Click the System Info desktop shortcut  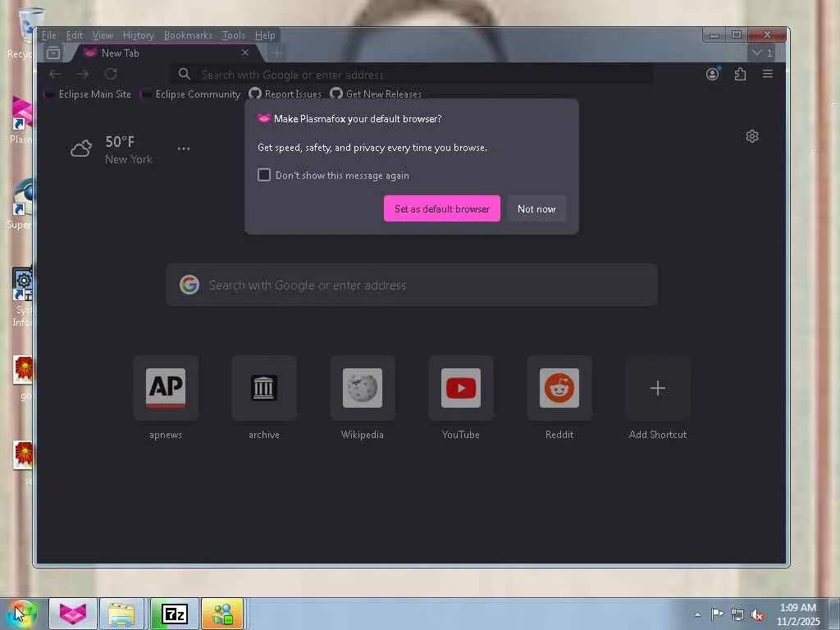coord(22,296)
